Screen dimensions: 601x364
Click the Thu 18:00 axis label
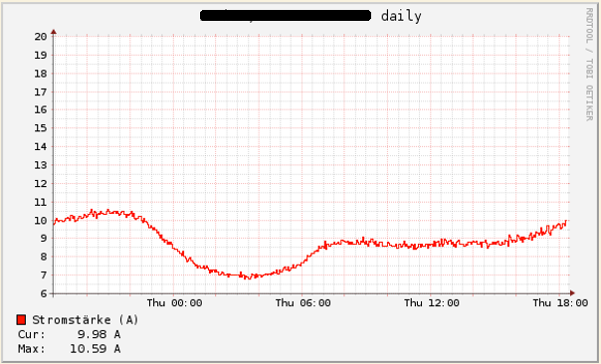tap(560, 303)
